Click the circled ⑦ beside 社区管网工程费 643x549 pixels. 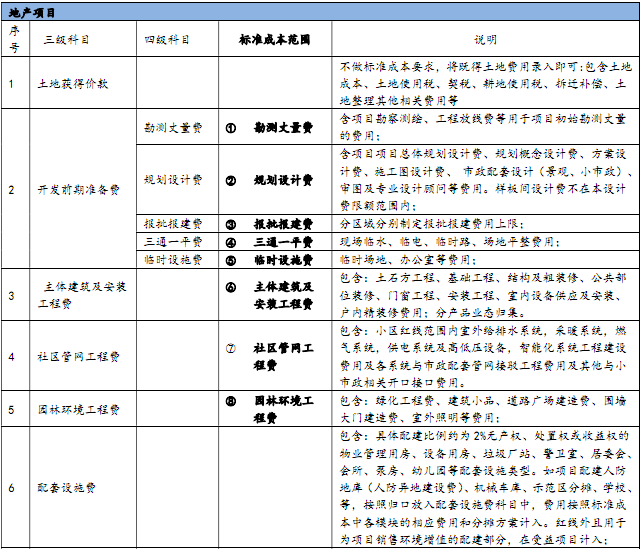[230, 348]
